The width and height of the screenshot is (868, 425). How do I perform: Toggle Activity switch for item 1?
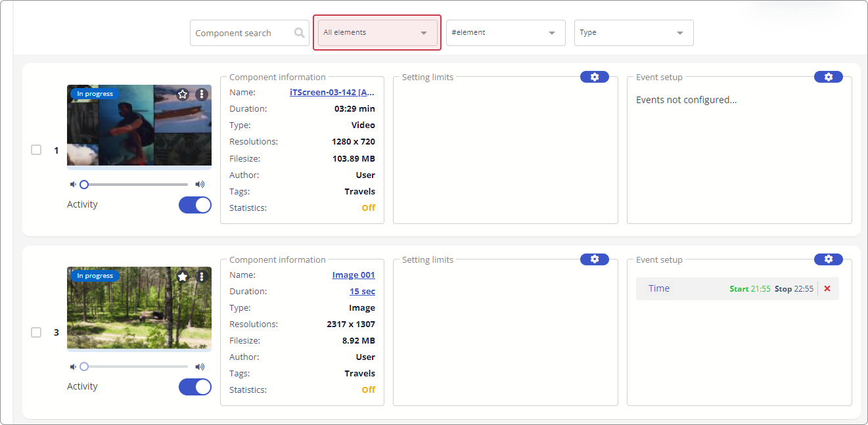coord(195,205)
